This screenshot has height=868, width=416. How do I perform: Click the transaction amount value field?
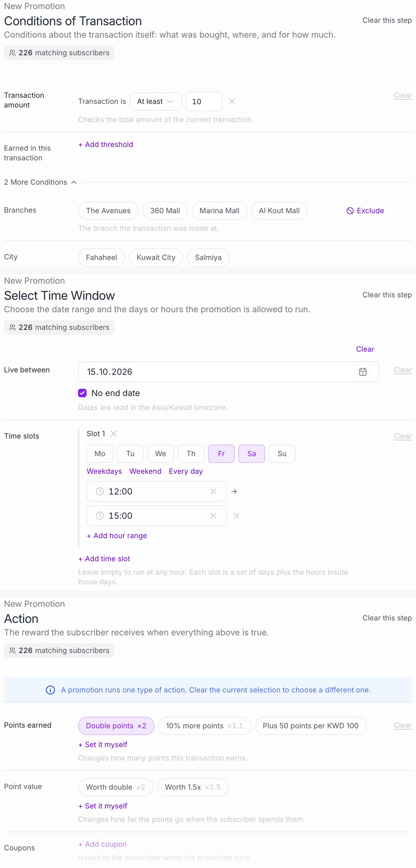point(204,101)
